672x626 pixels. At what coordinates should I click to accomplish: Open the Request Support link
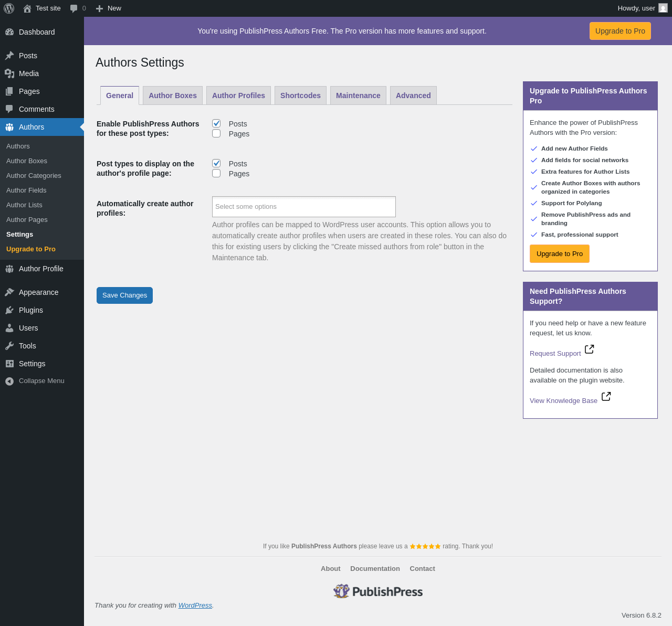click(x=555, y=354)
